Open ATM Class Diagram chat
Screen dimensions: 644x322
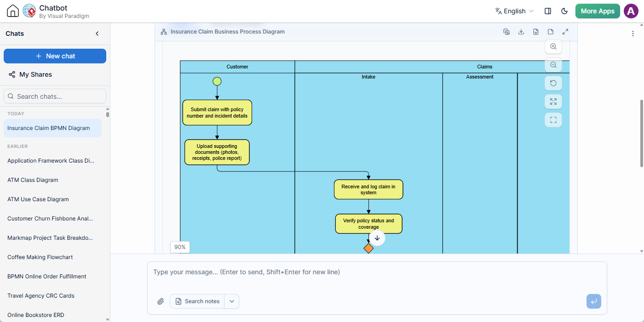click(x=52, y=180)
